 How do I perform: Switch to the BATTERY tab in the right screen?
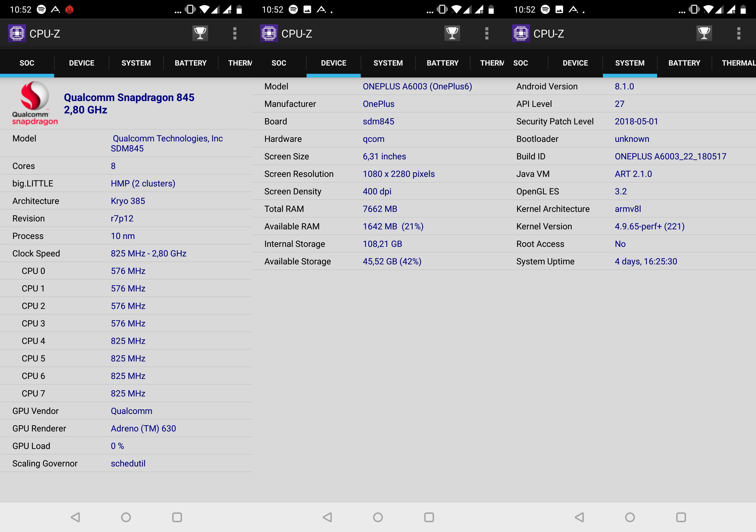click(x=684, y=63)
